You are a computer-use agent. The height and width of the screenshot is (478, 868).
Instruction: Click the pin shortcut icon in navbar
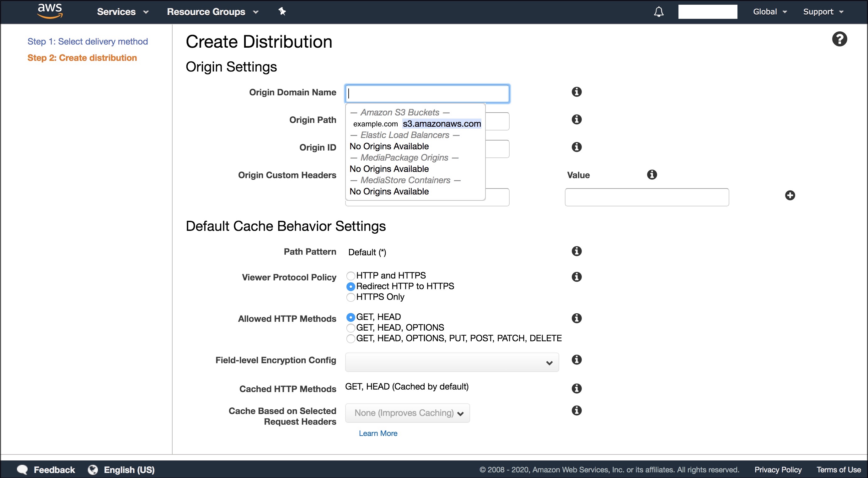pos(282,12)
